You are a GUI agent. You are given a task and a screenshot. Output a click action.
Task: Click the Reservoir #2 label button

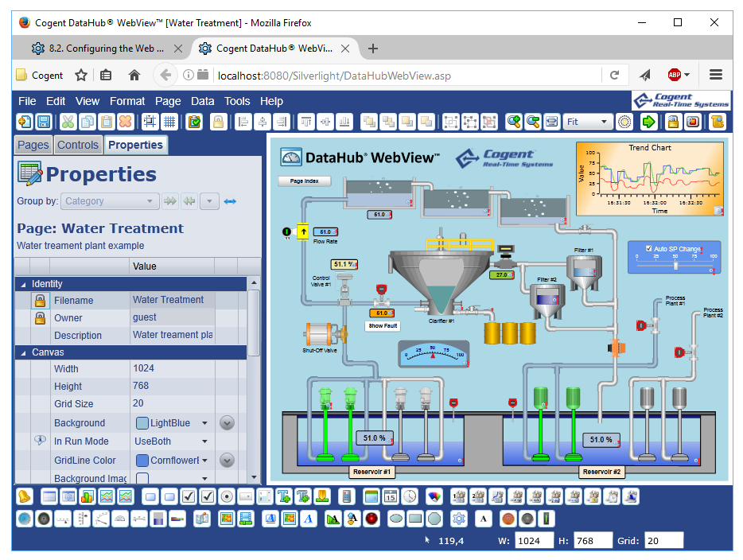(x=601, y=472)
